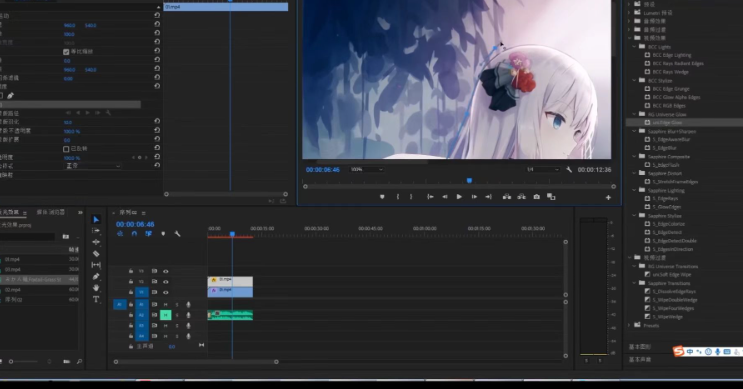The image size is (743, 389).
Task: Toggle the uniform scale checkbox
Action: [x=66, y=52]
